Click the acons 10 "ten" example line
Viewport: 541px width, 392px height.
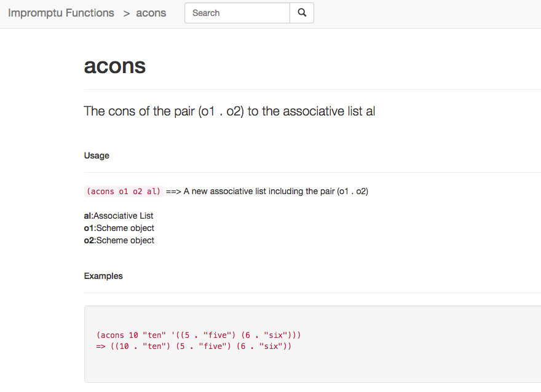199,335
